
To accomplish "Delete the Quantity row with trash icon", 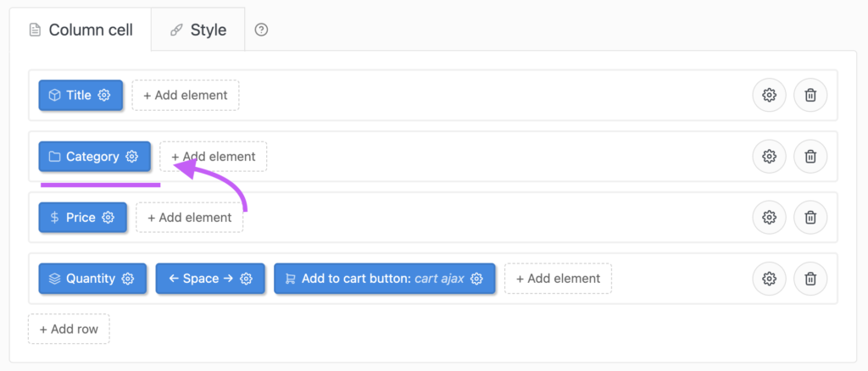I will [810, 278].
